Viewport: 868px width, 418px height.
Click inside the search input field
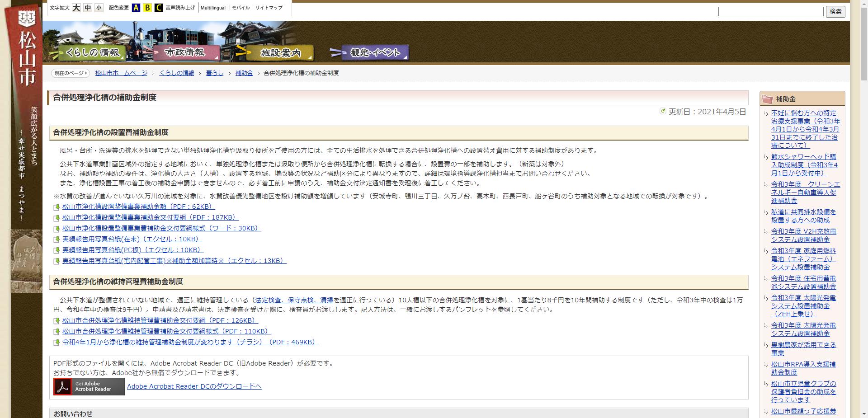pyautogui.click(x=771, y=11)
